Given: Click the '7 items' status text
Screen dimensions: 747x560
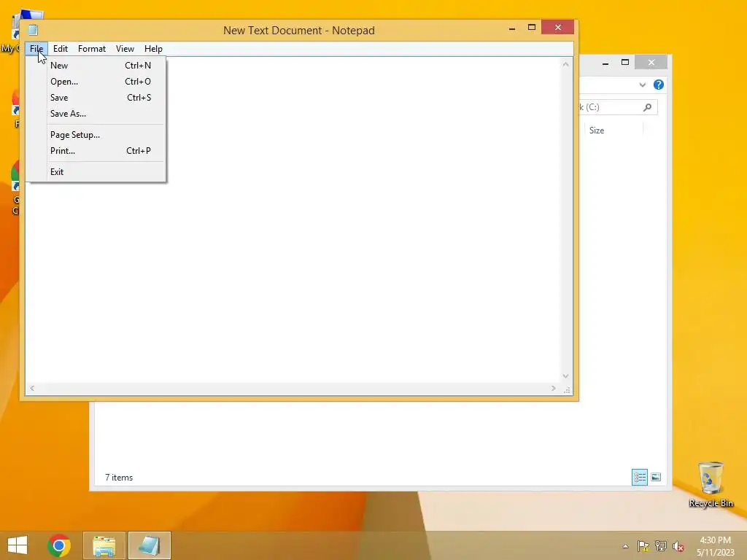Looking at the screenshot, I should (x=119, y=478).
